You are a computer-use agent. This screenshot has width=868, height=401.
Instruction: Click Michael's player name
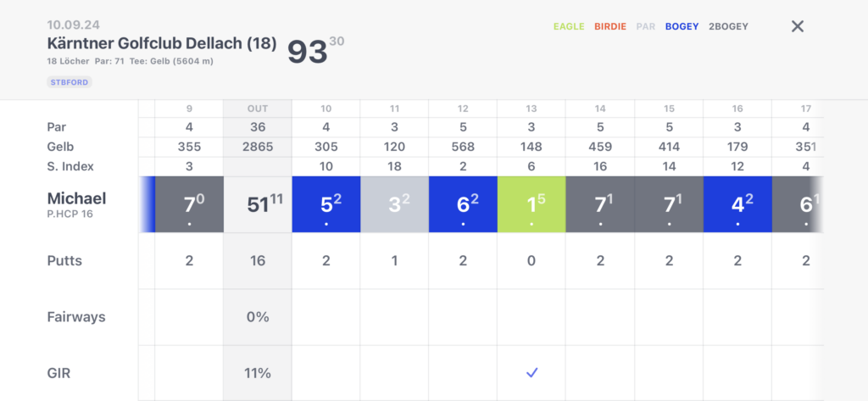pos(76,198)
